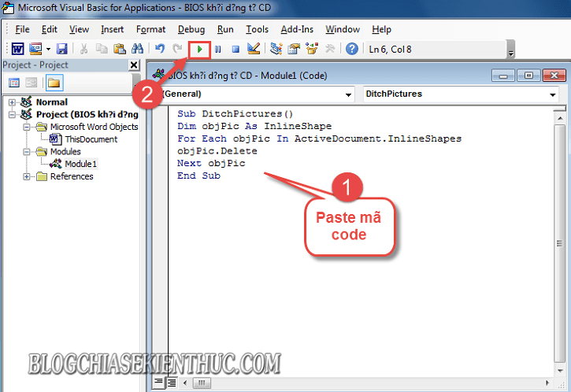Open Properties Window toolbar icon
The width and height of the screenshot is (571, 392).
(x=294, y=49)
